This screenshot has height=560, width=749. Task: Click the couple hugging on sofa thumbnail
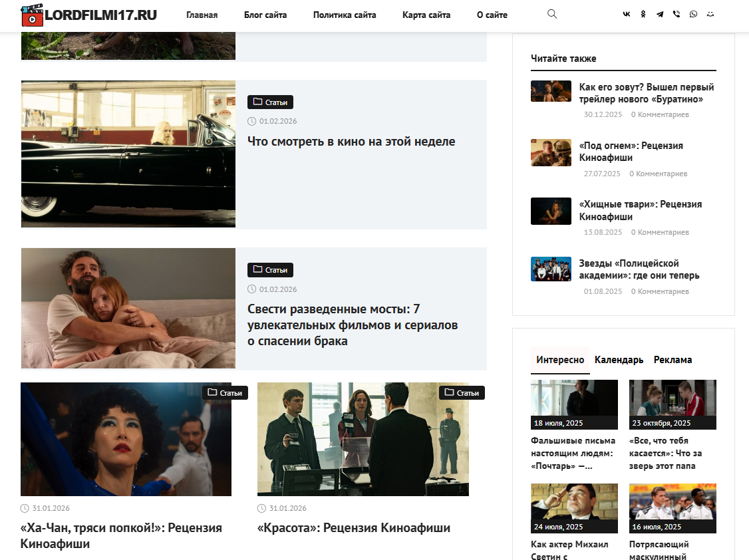[x=128, y=308]
